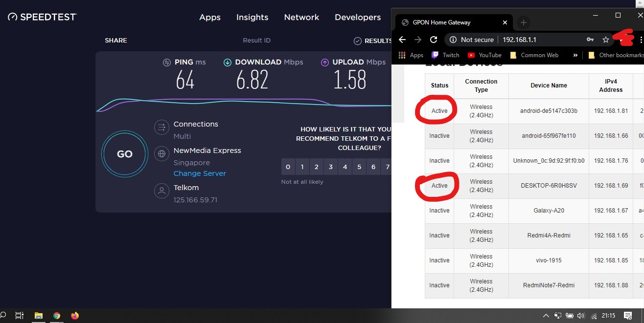This screenshot has width=644, height=323.
Task: Rate likelihood 0
Action: pos(288,167)
